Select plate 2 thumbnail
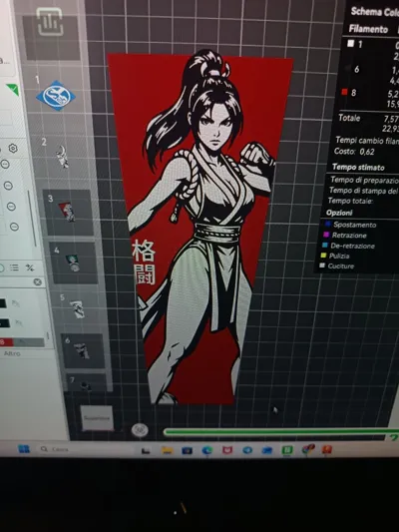399x532 pixels. click(63, 157)
